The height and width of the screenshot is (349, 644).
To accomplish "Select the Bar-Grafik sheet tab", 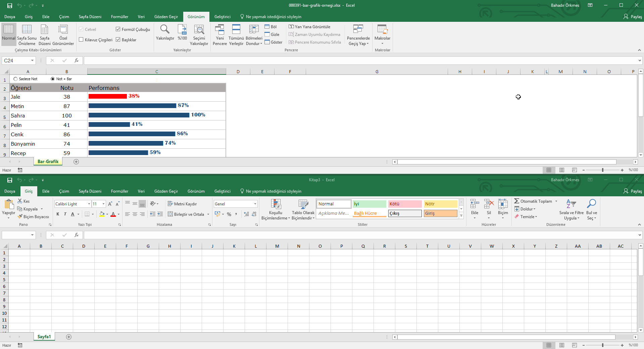I will [x=48, y=161].
